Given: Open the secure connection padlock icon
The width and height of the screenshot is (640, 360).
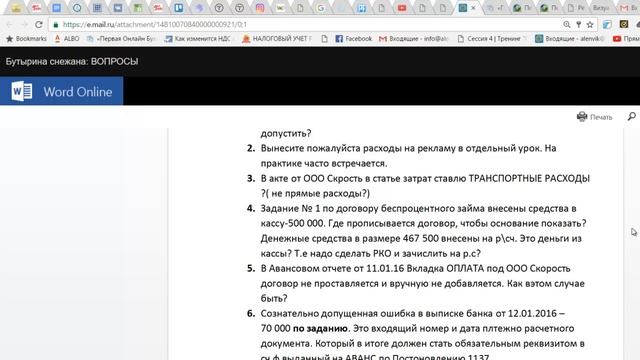Looking at the screenshot, I should pos(56,24).
